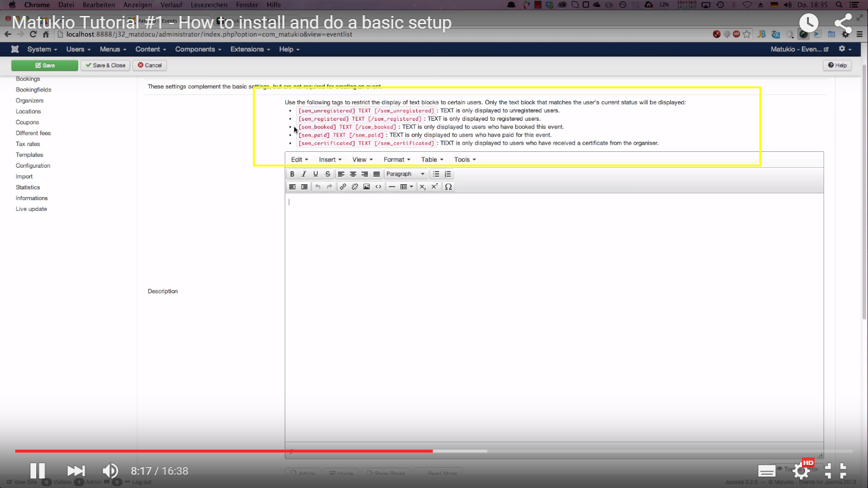Click the Save & Close button

pyautogui.click(x=105, y=65)
